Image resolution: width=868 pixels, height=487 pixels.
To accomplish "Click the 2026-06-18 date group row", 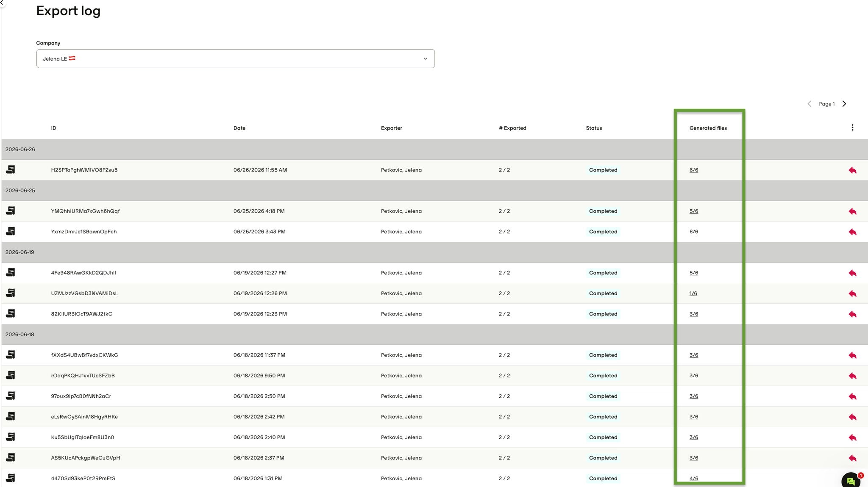I will click(434, 335).
